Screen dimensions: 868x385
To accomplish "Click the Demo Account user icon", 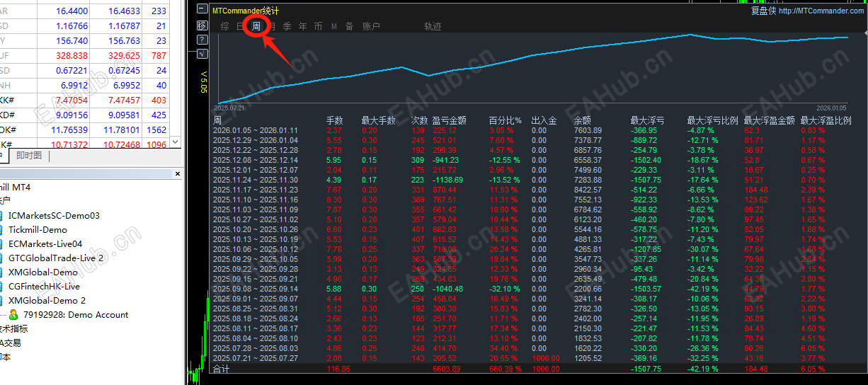I will (13, 315).
